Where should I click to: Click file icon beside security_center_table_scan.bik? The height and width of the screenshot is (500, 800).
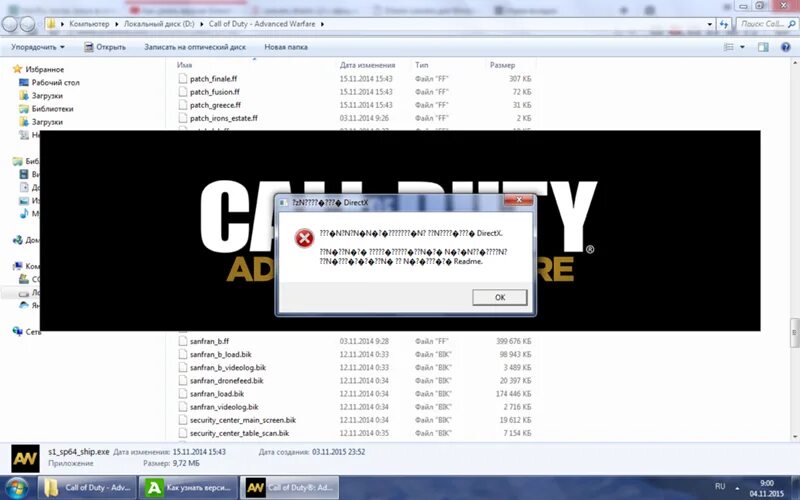coord(183,433)
